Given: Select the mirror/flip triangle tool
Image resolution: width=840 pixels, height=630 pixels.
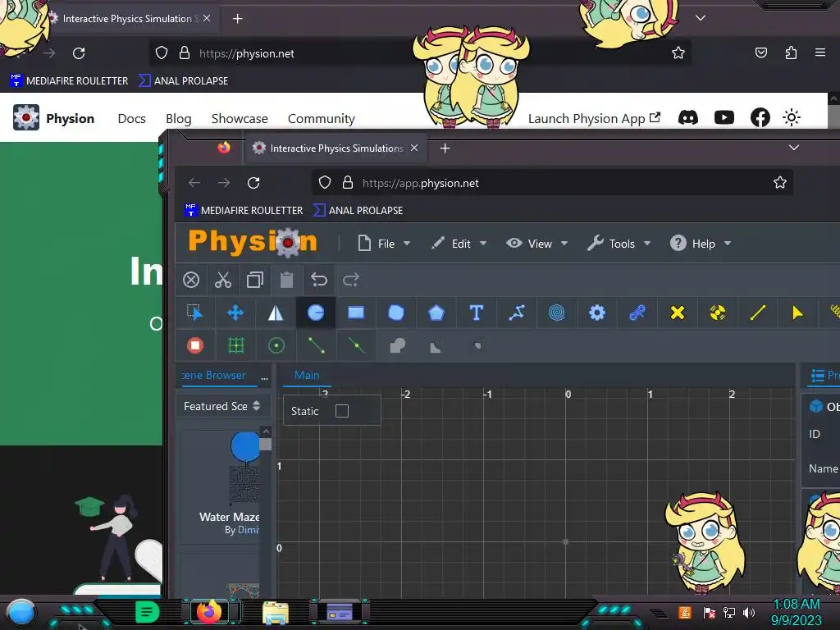Looking at the screenshot, I should point(276,313).
